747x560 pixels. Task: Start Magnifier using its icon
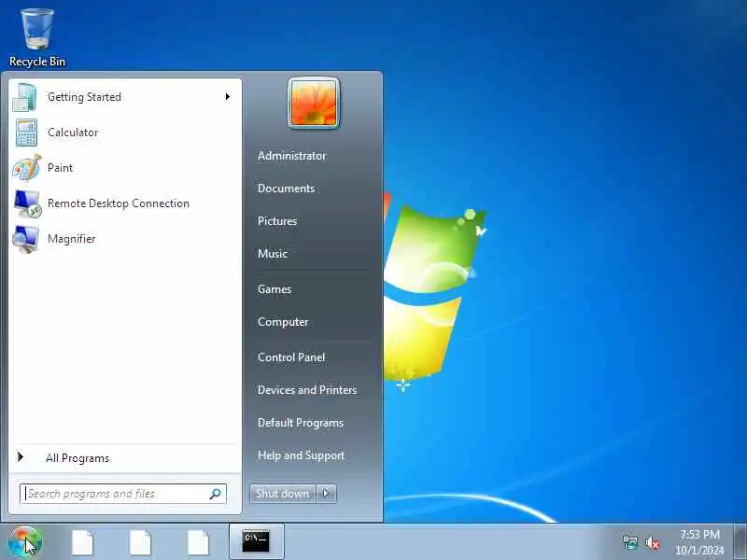click(26, 239)
